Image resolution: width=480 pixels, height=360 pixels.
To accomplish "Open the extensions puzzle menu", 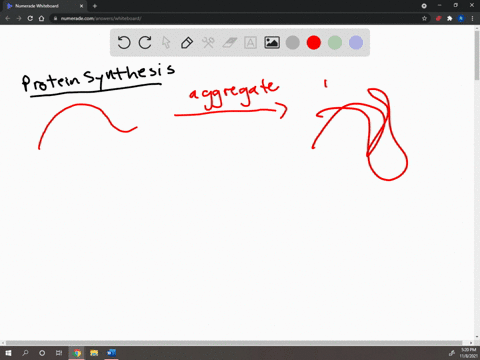I will 450,18.
